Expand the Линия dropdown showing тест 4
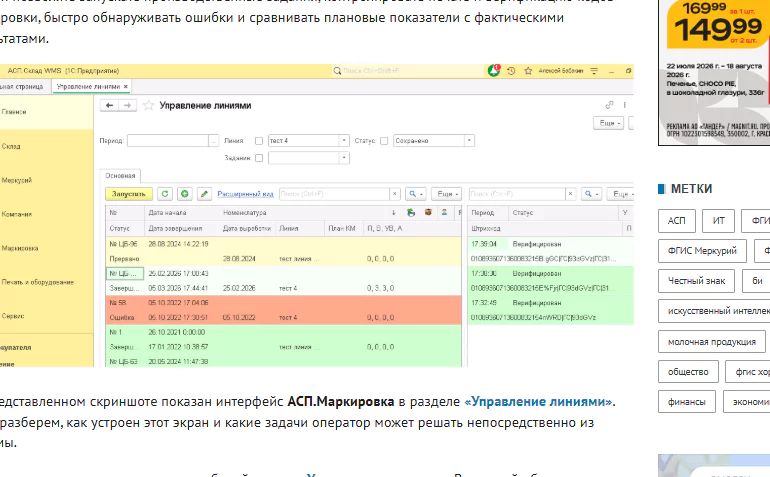 coord(344,141)
